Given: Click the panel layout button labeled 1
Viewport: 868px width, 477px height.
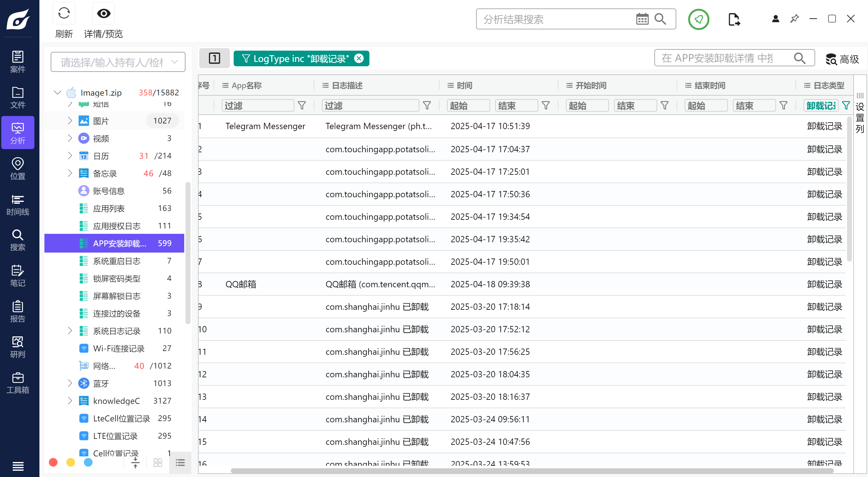Looking at the screenshot, I should 214,58.
